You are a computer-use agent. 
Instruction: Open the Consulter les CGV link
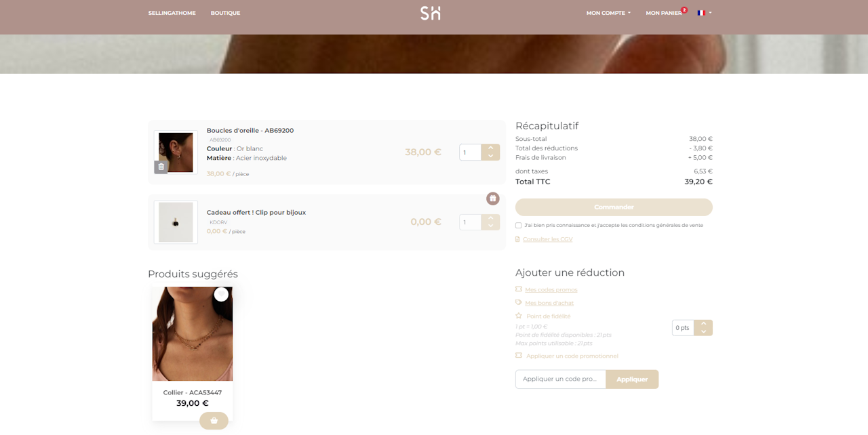[x=547, y=239]
